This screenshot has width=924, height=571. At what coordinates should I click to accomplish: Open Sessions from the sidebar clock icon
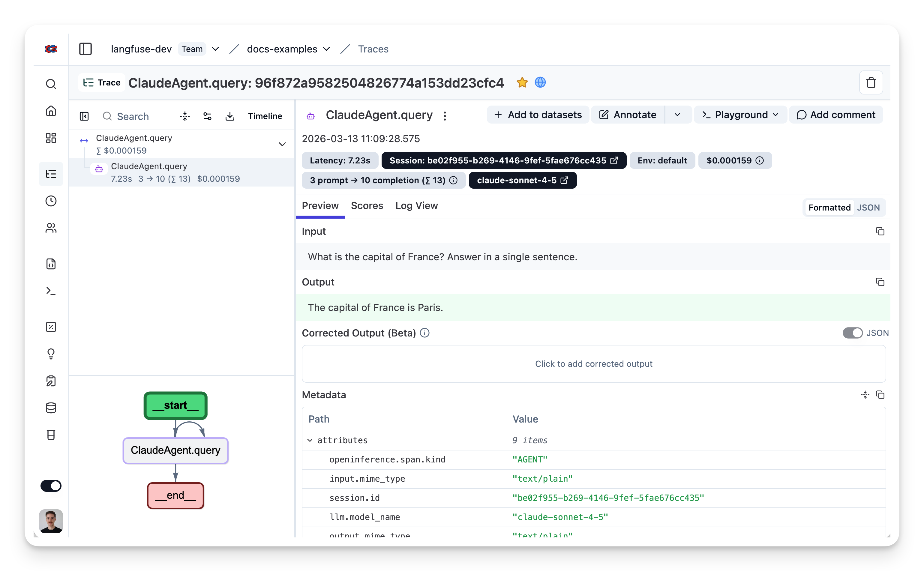pyautogui.click(x=51, y=201)
